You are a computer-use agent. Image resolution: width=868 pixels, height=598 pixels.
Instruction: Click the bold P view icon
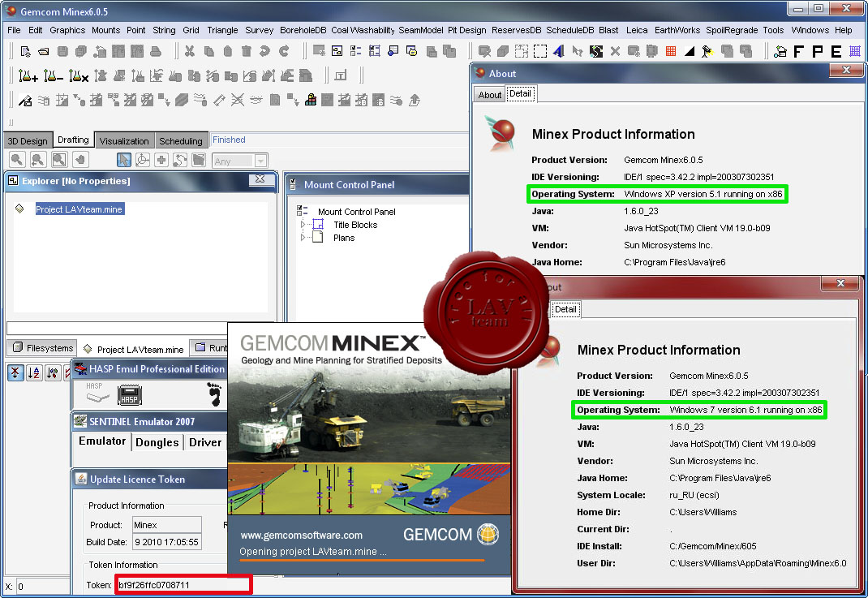[818, 51]
